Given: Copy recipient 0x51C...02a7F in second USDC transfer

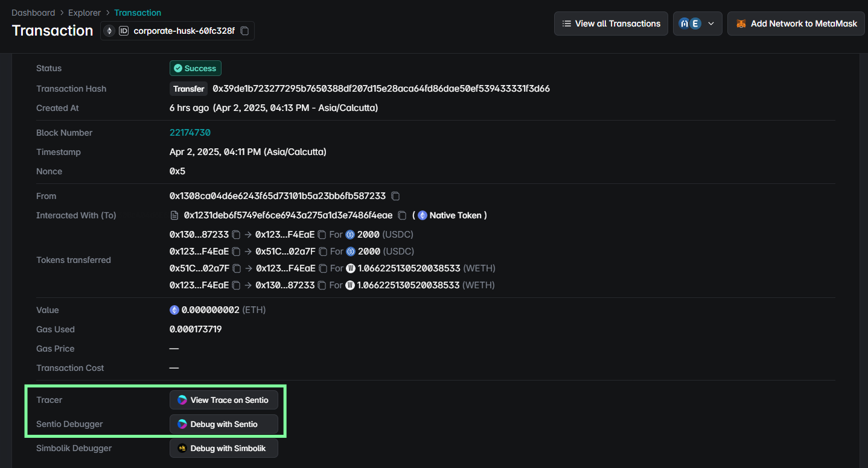Looking at the screenshot, I should point(322,251).
